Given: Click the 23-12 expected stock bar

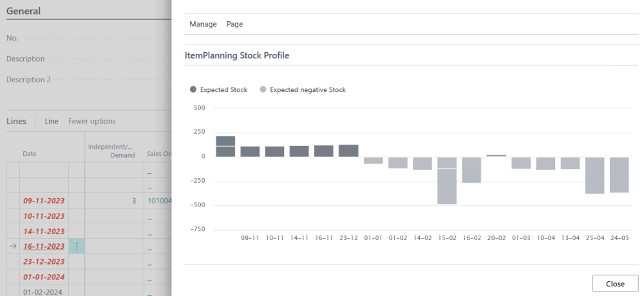Looking at the screenshot, I should (x=348, y=151).
